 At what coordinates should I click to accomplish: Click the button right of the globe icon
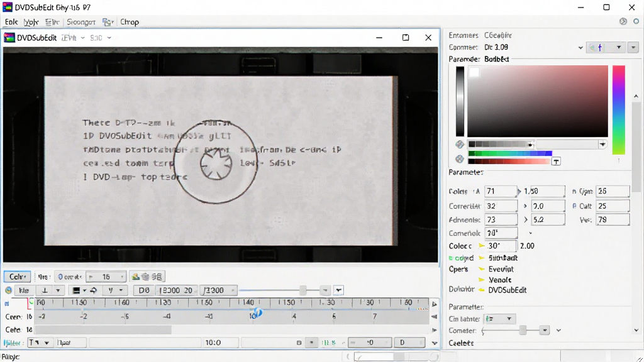pos(24,290)
